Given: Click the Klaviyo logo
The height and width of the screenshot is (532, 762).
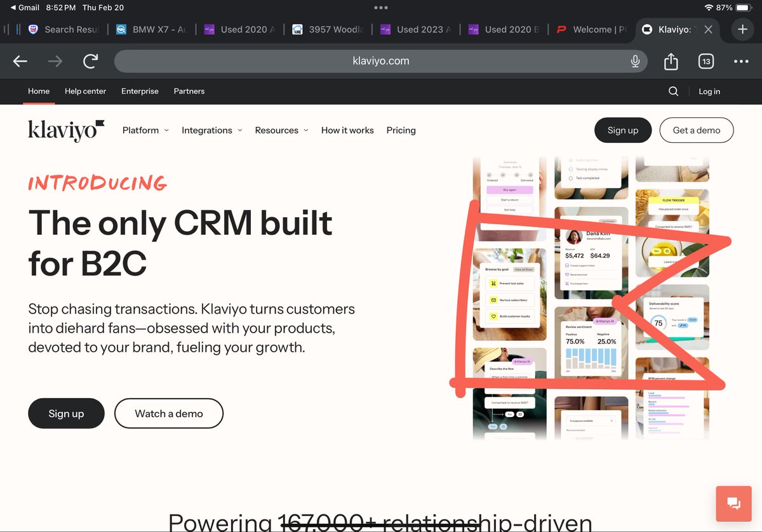Looking at the screenshot, I should [x=66, y=130].
